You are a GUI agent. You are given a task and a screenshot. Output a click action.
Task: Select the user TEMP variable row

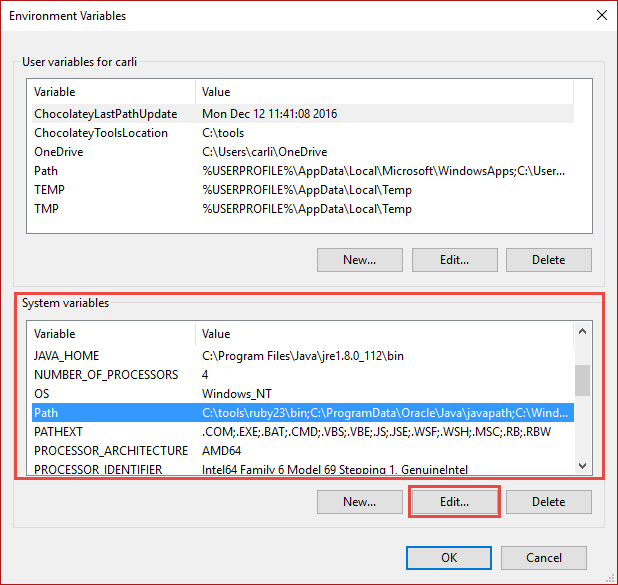(x=50, y=190)
